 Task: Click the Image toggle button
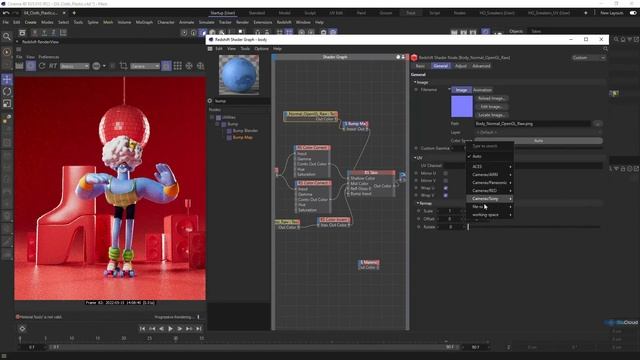coord(461,90)
